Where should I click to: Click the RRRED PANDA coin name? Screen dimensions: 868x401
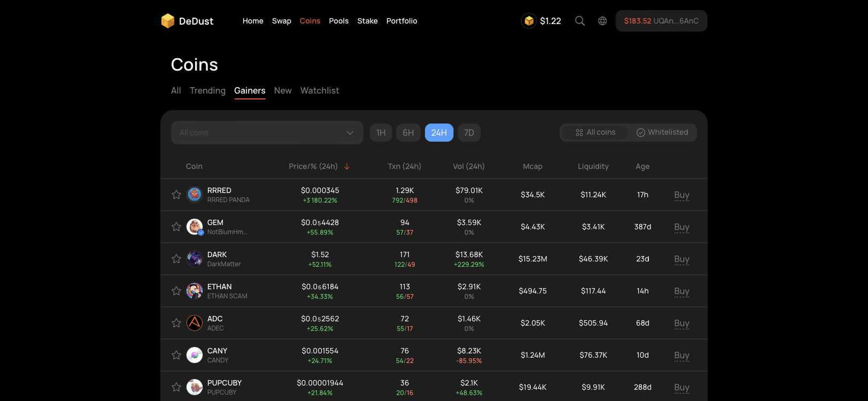[x=228, y=200]
